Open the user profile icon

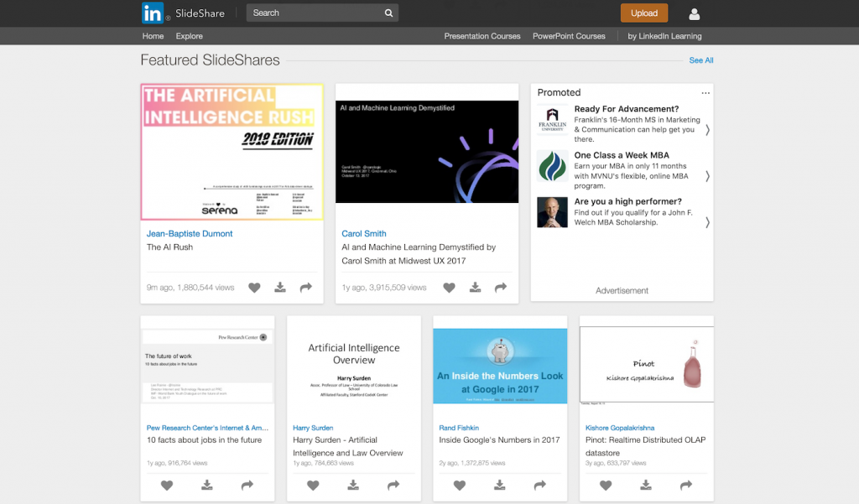[694, 14]
